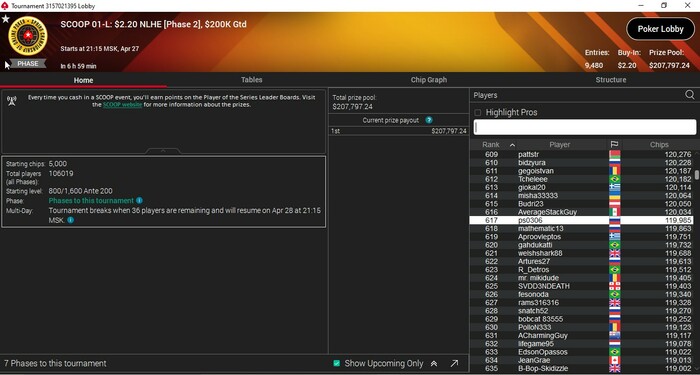Select player mathematic13 row

581,229
